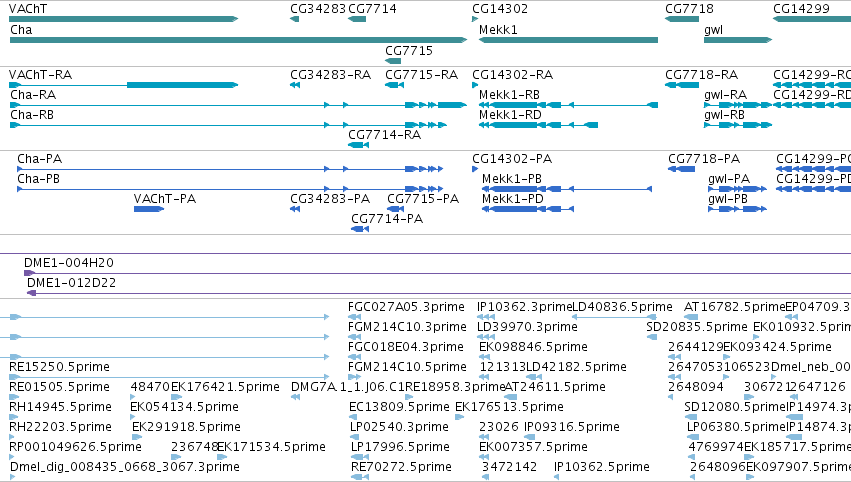Click the RH14945.5prime EST label
The width and height of the screenshot is (851, 482).
coord(60,408)
